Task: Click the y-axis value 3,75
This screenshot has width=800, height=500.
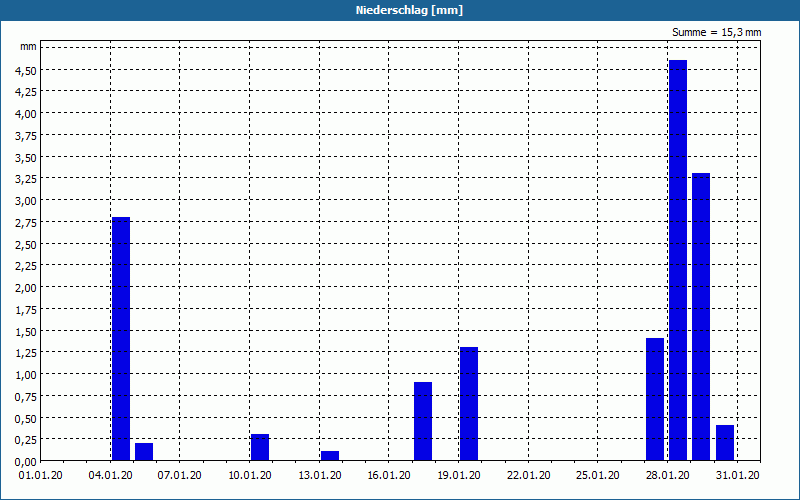Action: pyautogui.click(x=26, y=136)
